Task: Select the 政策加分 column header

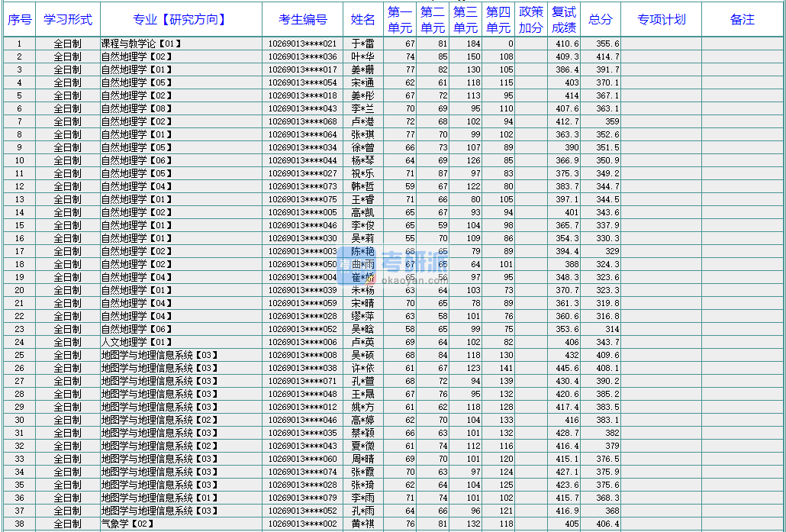Action: [531, 20]
